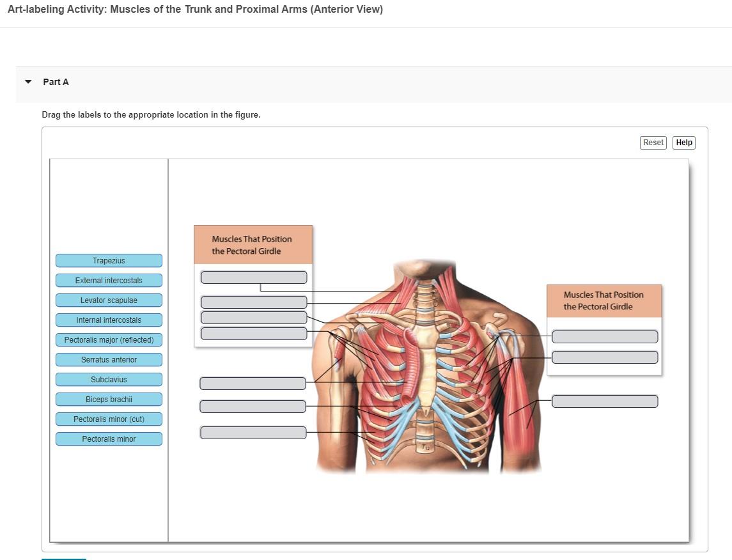Select the Subclavius label
This screenshot has height=560, width=732.
point(109,379)
